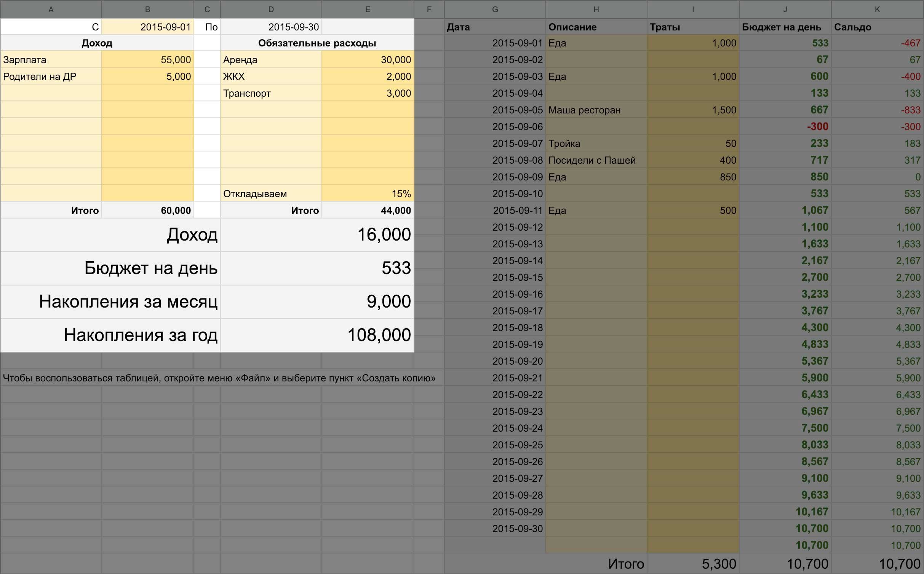Select the 'Накопления за год' label
924x574 pixels.
110,335
